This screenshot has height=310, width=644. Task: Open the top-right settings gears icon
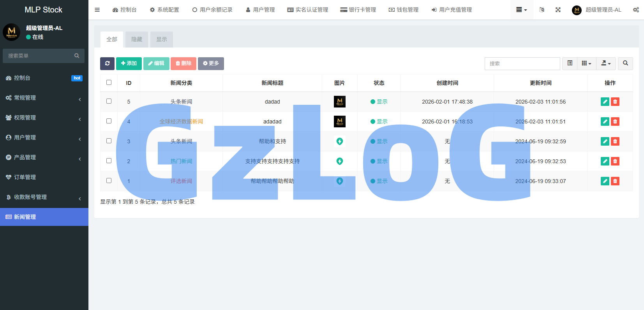click(x=636, y=10)
